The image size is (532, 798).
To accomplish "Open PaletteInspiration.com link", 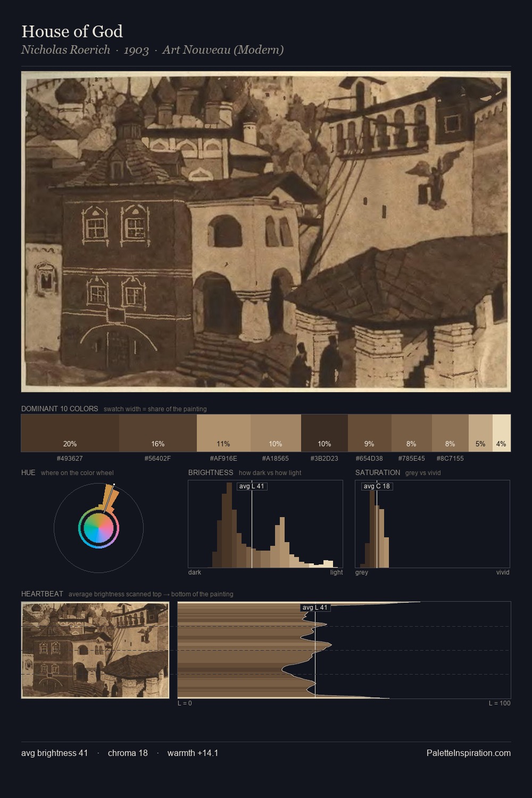I will pyautogui.click(x=469, y=753).
